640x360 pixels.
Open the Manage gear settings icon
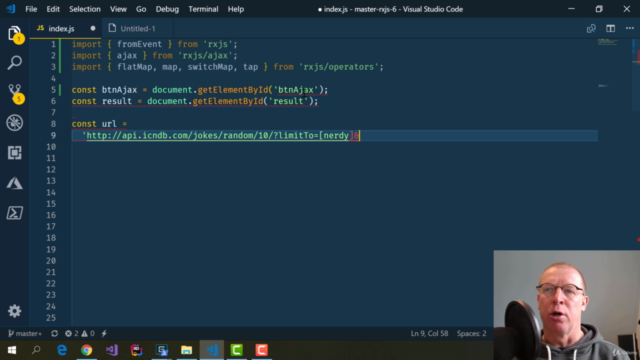[15, 311]
